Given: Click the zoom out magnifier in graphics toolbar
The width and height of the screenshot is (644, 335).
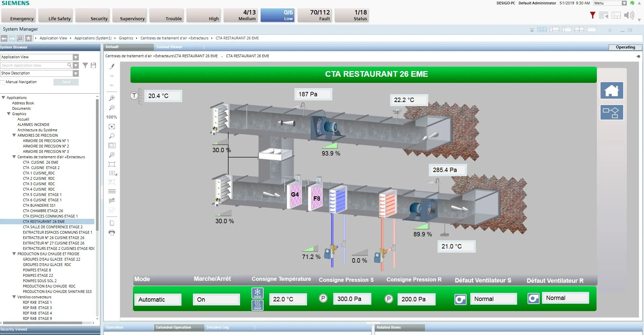Looking at the screenshot, I should coord(112,108).
